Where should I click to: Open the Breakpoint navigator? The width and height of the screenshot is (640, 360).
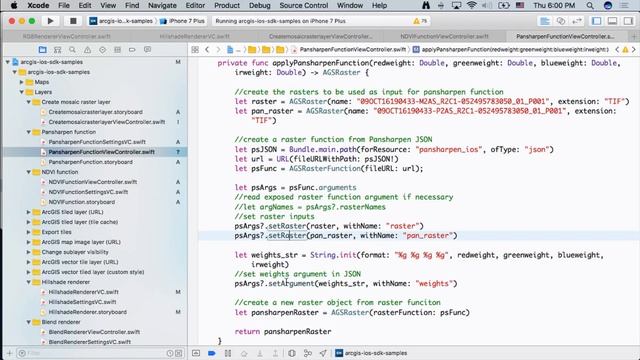(132, 50)
